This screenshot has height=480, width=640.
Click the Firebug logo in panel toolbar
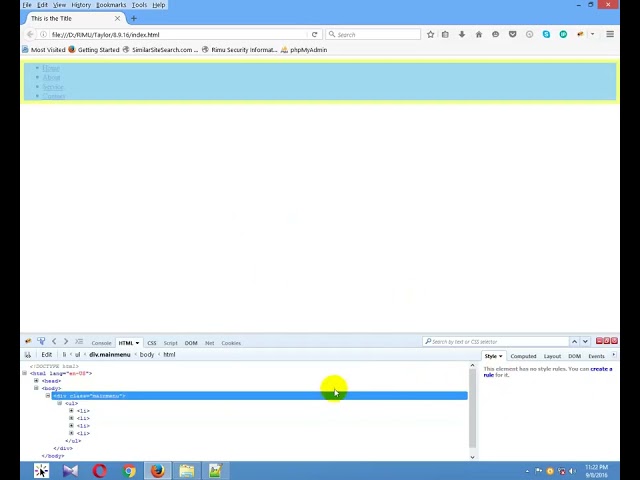click(x=28, y=341)
